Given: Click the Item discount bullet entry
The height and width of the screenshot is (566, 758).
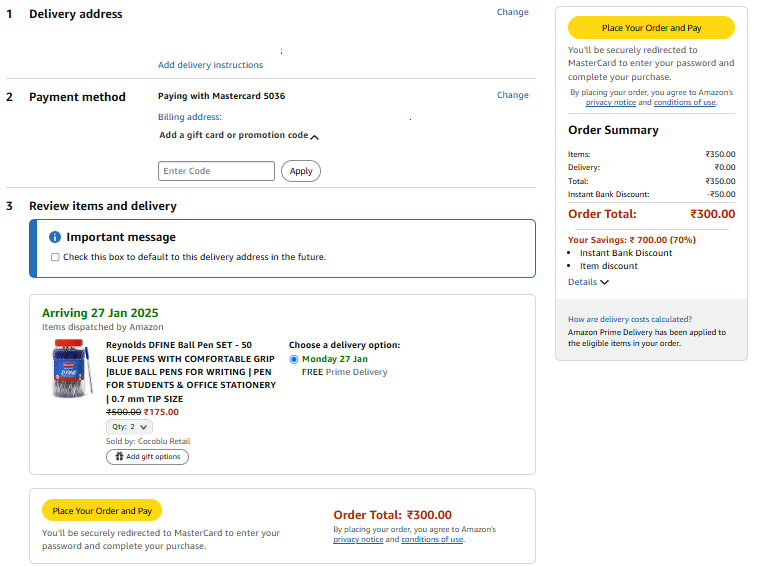Looking at the screenshot, I should click(x=609, y=266).
